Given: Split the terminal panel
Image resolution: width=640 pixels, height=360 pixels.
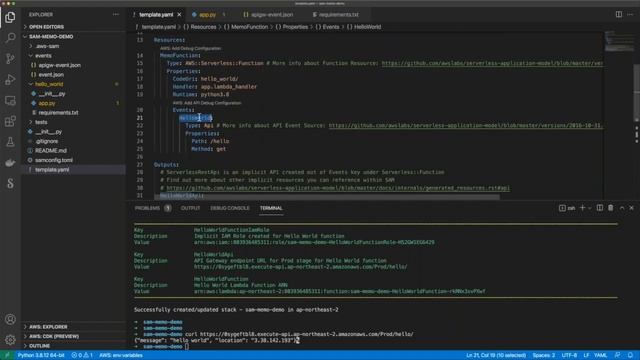Looking at the screenshot, I should [600, 208].
